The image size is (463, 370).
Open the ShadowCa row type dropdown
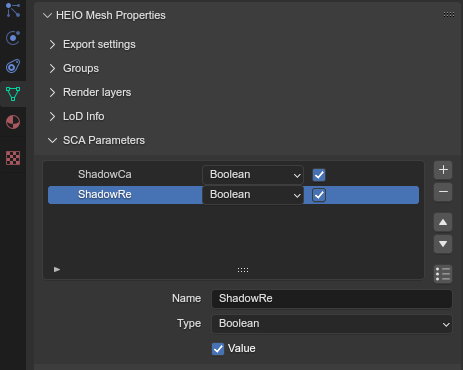pos(253,175)
